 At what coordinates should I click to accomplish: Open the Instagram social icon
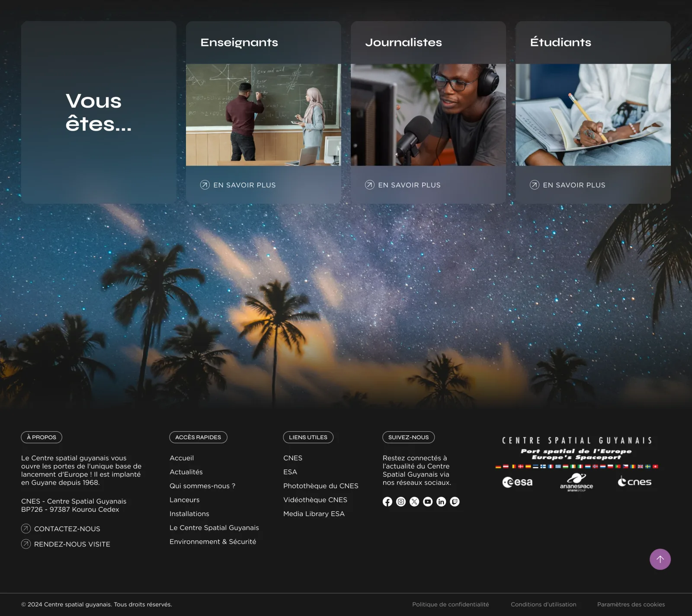[x=401, y=501]
